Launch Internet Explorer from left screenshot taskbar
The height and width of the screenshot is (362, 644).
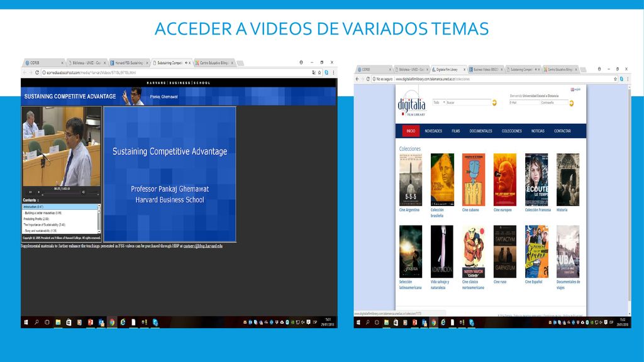click(x=123, y=322)
